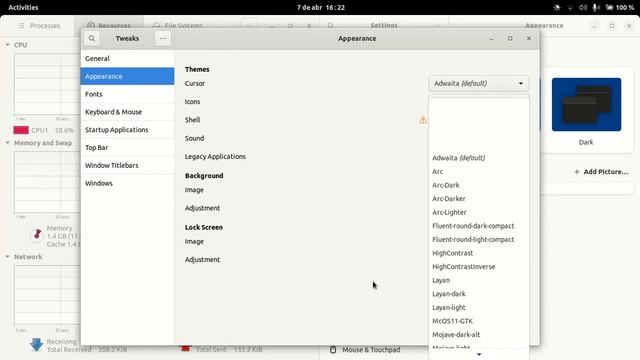Click the microphone indicator in top bar

point(596,7)
